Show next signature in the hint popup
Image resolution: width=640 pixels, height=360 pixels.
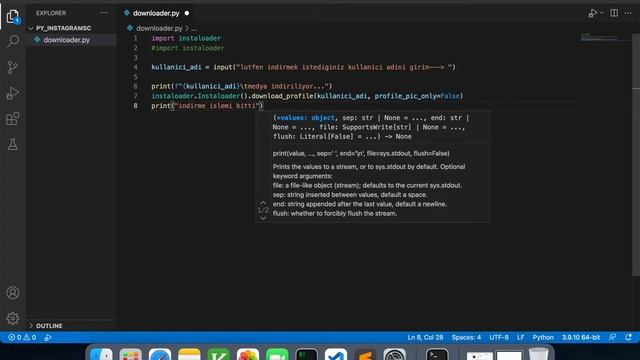tap(263, 218)
